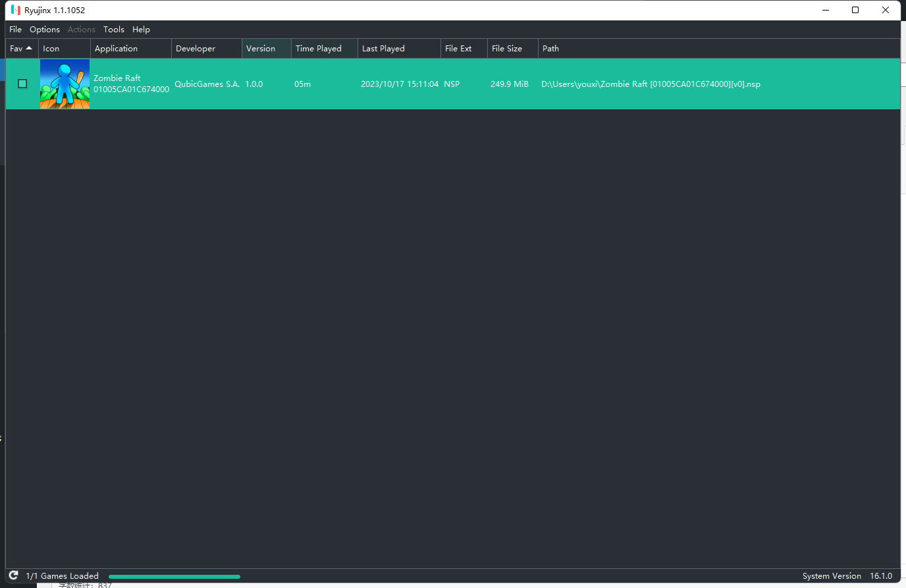Maximize the Ryujinx window

(855, 10)
